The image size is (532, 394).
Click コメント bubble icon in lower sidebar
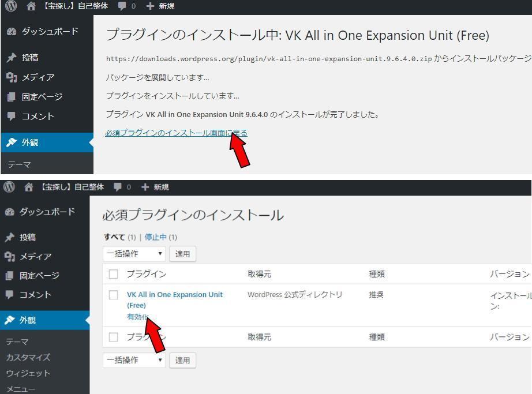(x=10, y=294)
